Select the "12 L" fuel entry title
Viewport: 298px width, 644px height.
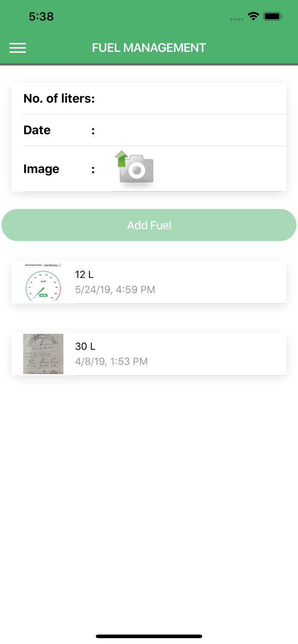point(84,274)
